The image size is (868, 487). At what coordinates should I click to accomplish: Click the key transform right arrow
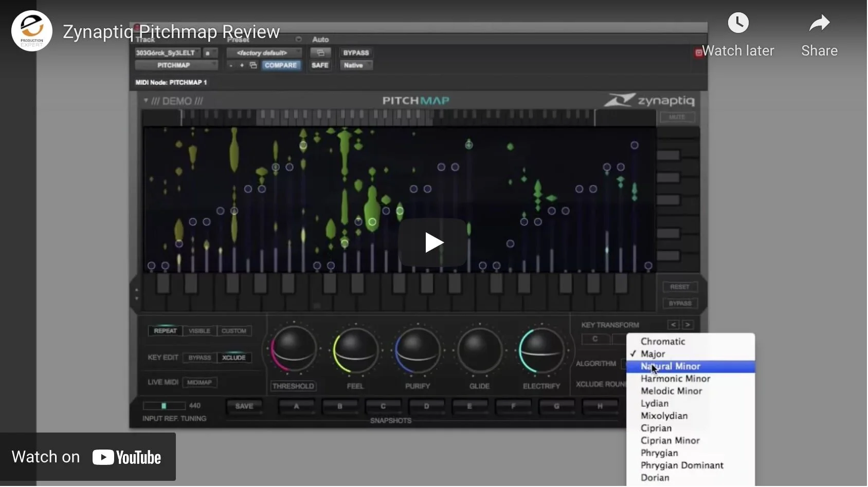(688, 325)
